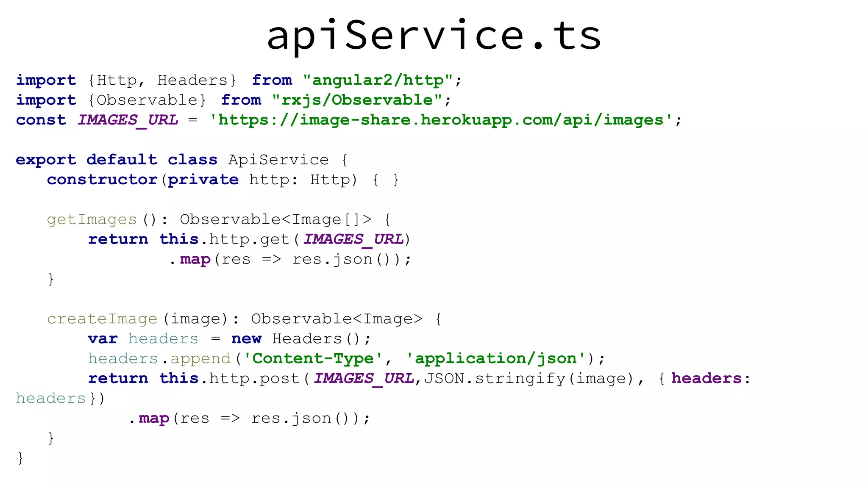Click the getImages method name
This screenshot has height=488, width=868.
pos(92,219)
